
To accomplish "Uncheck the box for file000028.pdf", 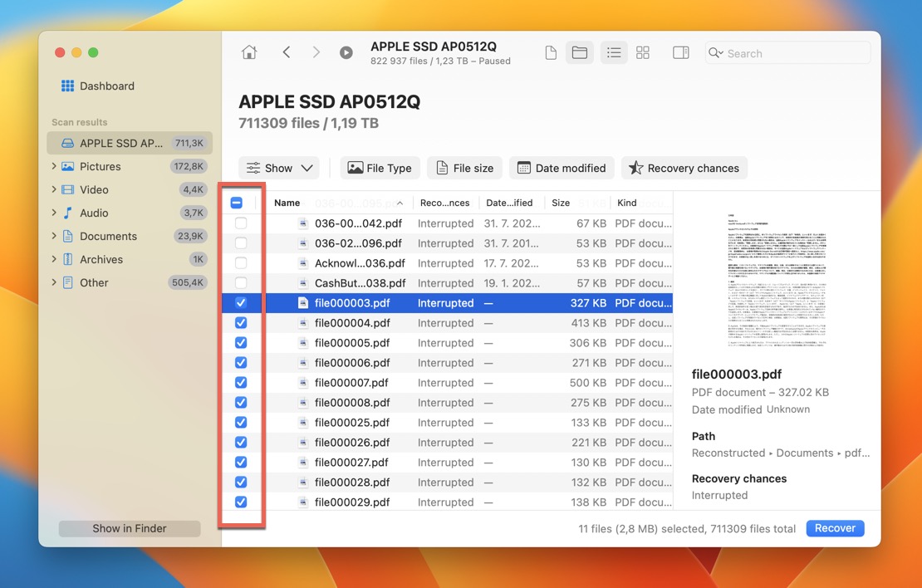I will [x=241, y=483].
